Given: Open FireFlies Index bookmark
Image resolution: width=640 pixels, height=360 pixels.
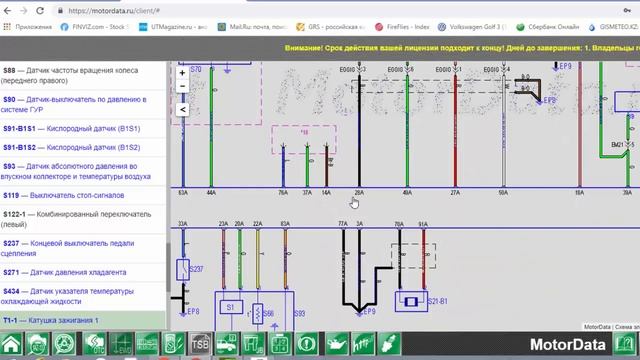Looking at the screenshot, I should tap(402, 27).
